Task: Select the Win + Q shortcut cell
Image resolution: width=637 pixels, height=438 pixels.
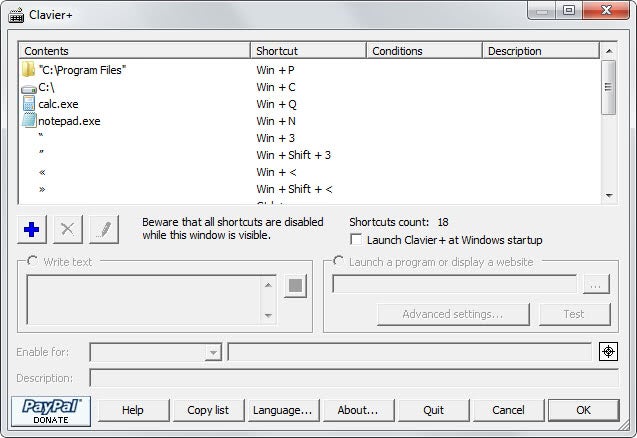Action: [276, 104]
